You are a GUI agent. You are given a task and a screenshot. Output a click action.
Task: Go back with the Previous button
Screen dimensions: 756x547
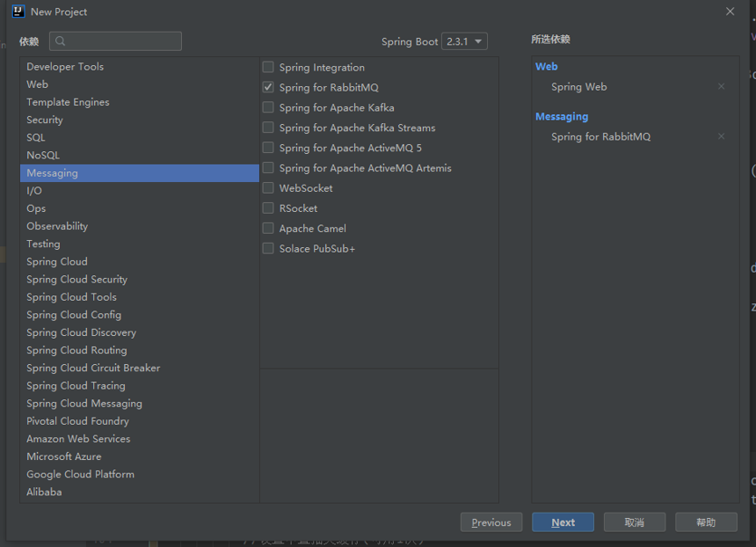[491, 522]
